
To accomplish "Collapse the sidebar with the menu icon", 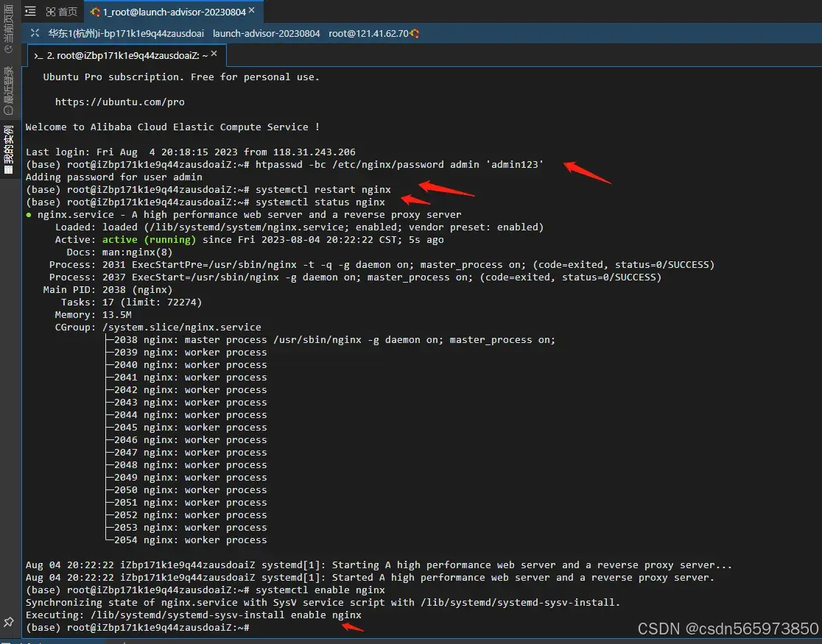I will tap(30, 12).
